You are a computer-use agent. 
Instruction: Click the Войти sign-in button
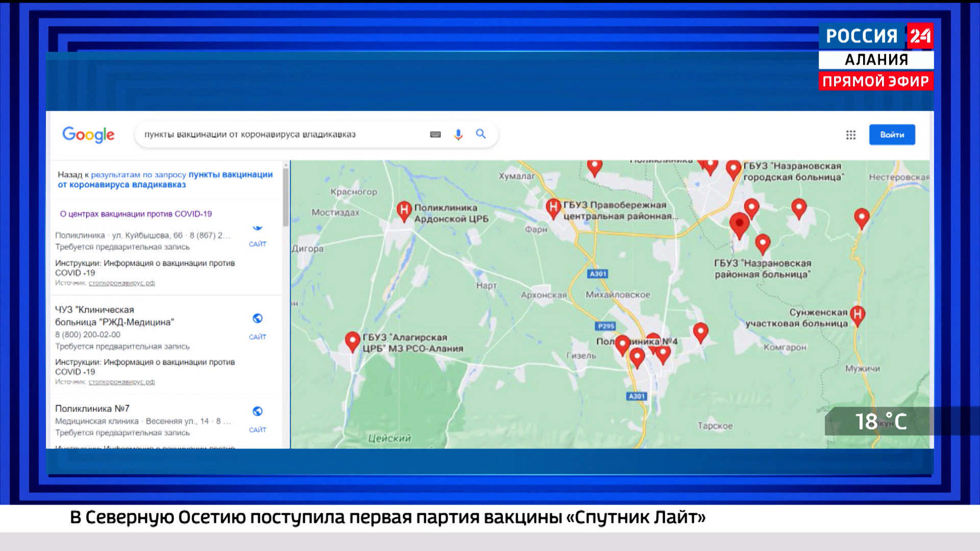click(x=892, y=135)
